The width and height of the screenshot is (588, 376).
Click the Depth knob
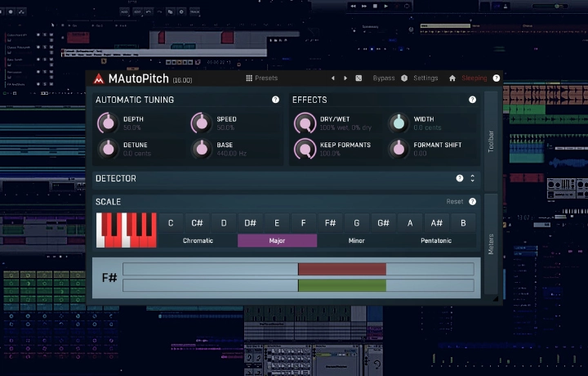click(108, 123)
